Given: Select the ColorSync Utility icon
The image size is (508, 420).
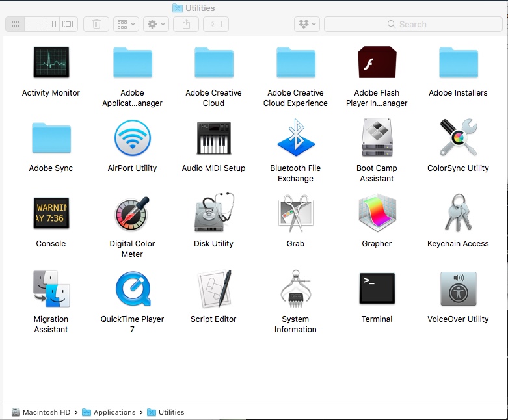Looking at the screenshot, I should (459, 137).
